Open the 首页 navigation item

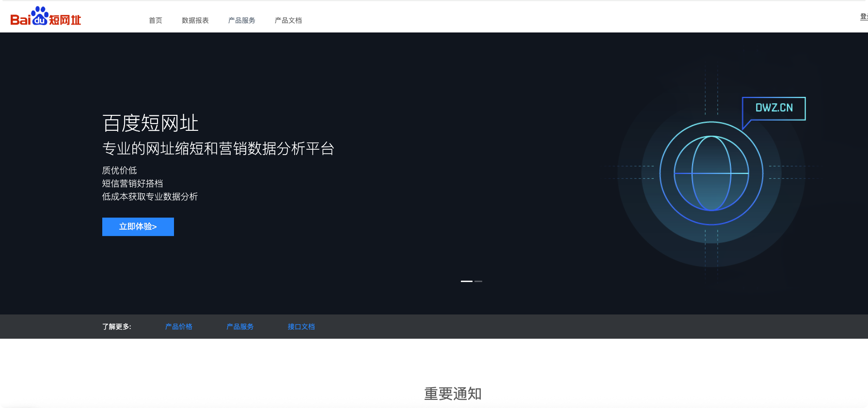tap(156, 20)
